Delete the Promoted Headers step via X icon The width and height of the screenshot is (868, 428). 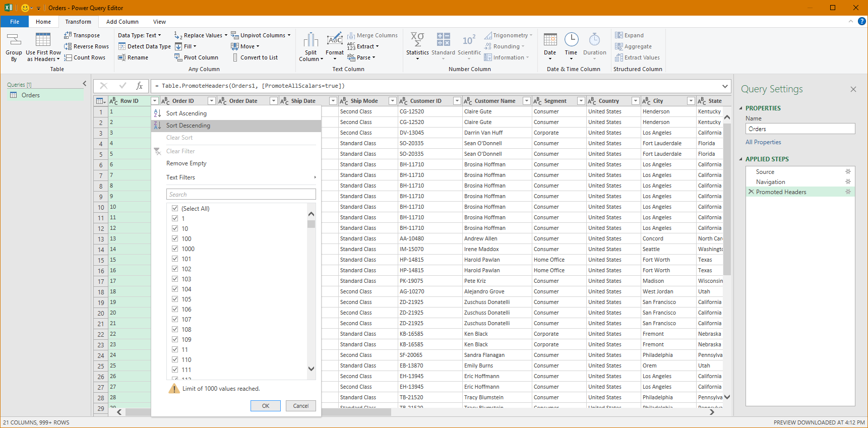coord(751,192)
